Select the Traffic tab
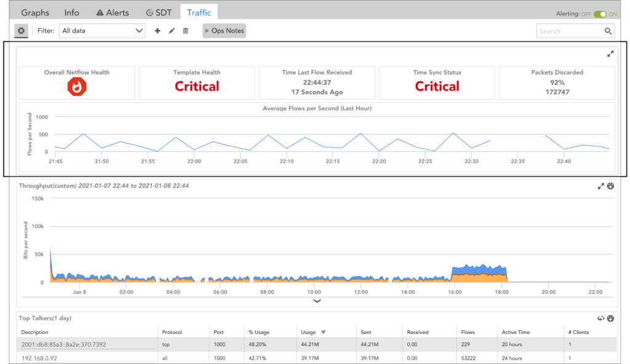Screen dimensions: 630x364 click(x=199, y=12)
